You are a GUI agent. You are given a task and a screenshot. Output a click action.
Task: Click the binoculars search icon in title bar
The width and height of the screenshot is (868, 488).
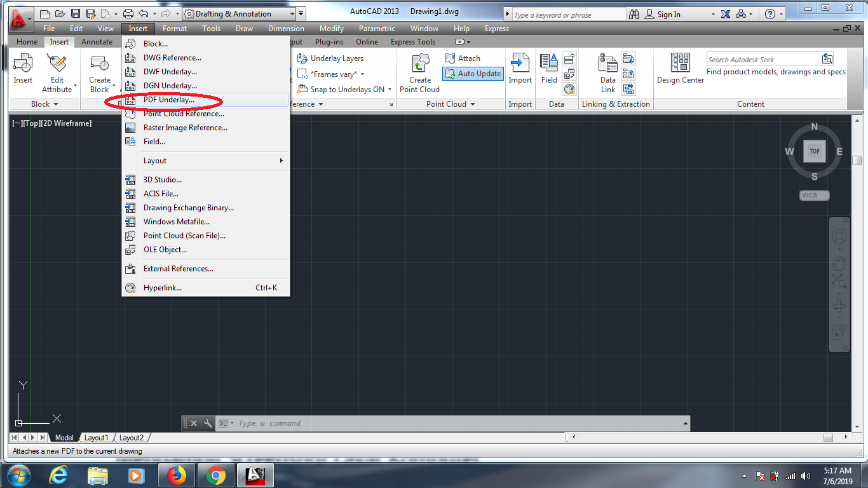coord(634,14)
